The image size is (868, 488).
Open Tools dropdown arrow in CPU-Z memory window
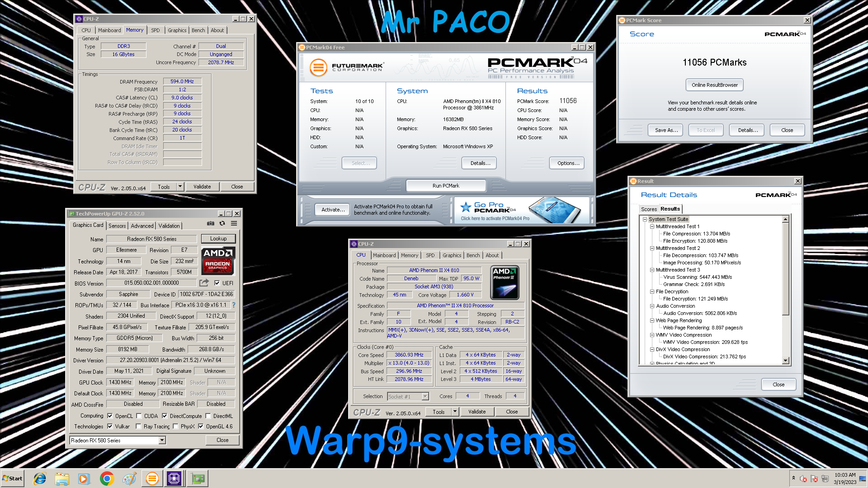point(180,186)
